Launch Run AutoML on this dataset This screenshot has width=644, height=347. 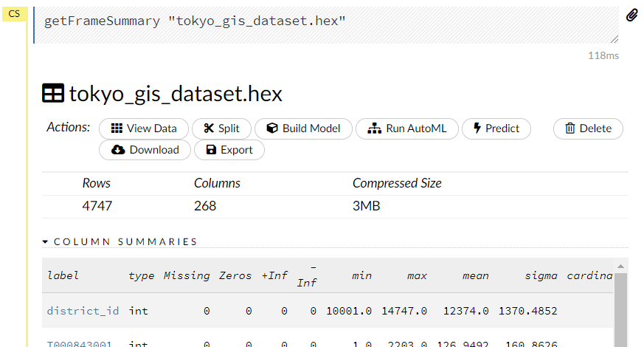point(406,128)
